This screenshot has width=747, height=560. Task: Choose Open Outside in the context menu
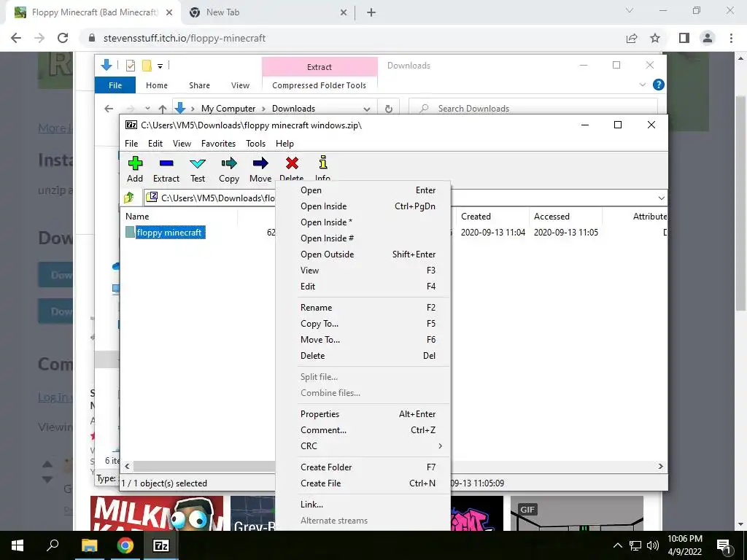[x=363, y=254]
